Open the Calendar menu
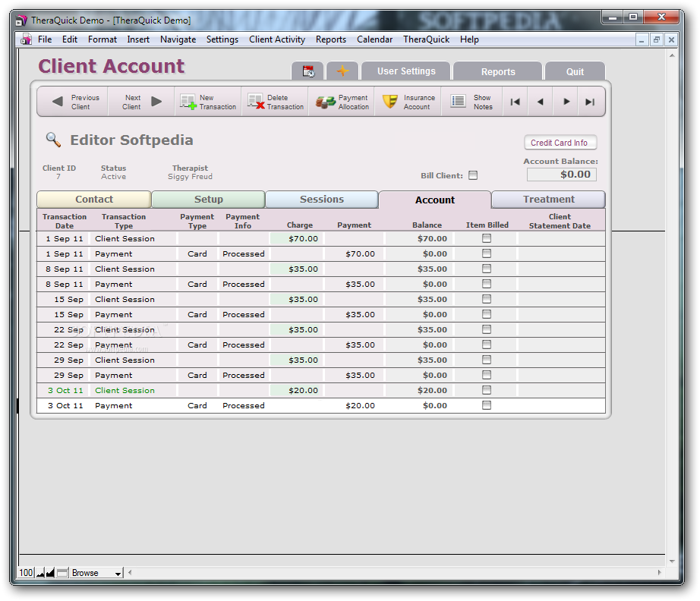Image resolution: width=700 pixels, height=601 pixels. coord(374,39)
